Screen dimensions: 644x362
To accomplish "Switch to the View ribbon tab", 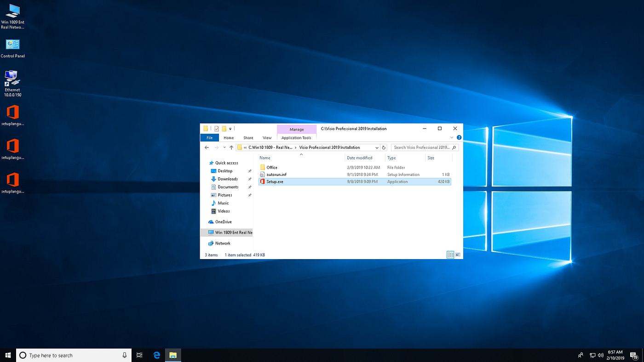I will pos(267,138).
